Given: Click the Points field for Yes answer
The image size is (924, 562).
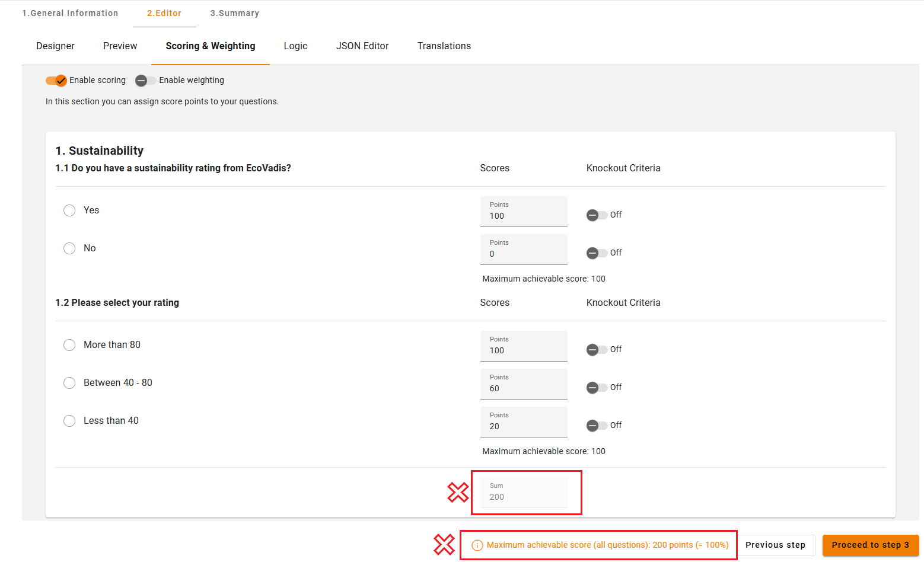Looking at the screenshot, I should pyautogui.click(x=524, y=216).
